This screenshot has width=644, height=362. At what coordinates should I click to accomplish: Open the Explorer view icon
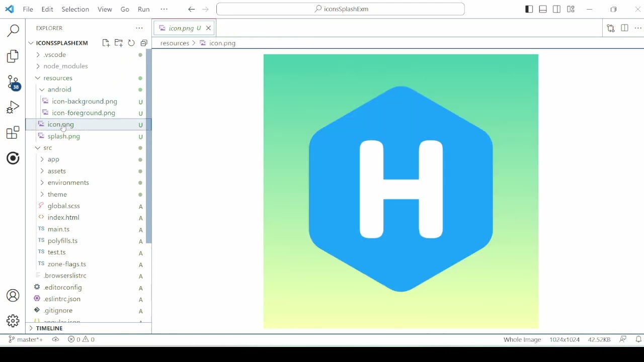[13, 56]
